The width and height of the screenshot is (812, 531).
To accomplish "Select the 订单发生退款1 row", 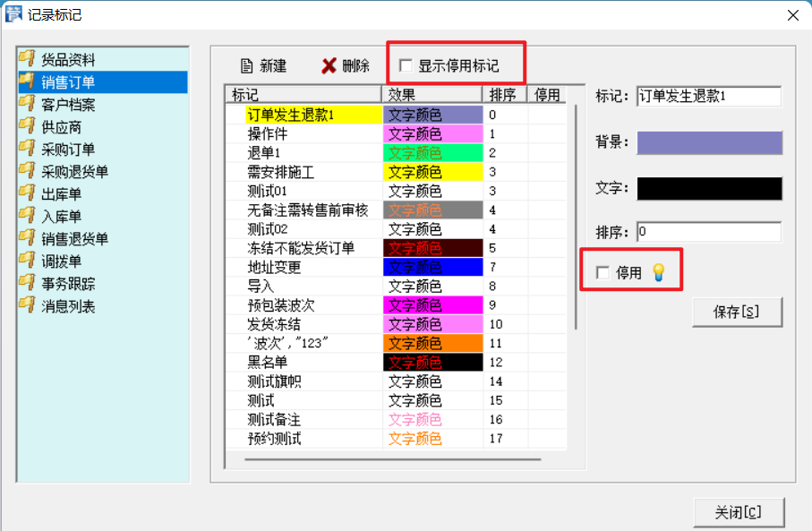I will pos(397,115).
